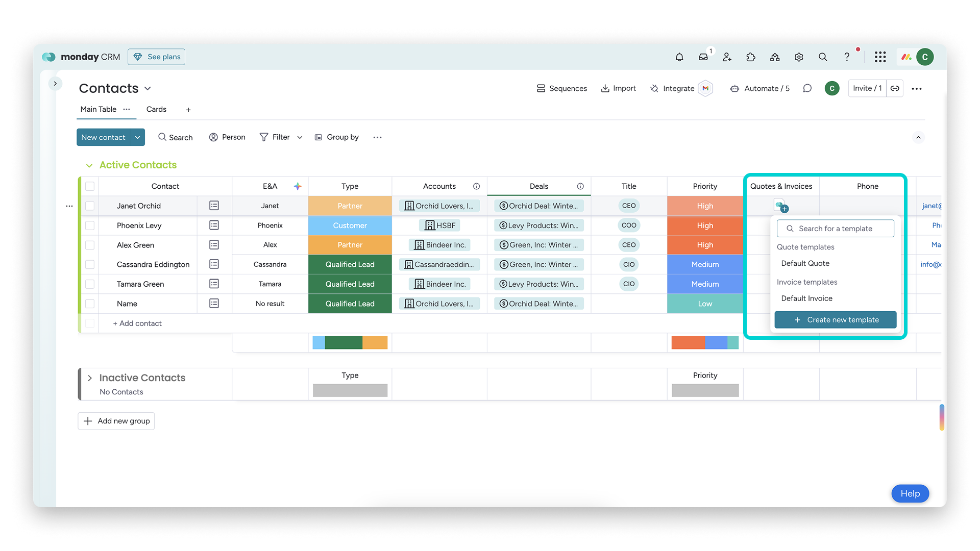Check the Alex Green row checkbox
The height and width of the screenshot is (551, 980).
[90, 245]
